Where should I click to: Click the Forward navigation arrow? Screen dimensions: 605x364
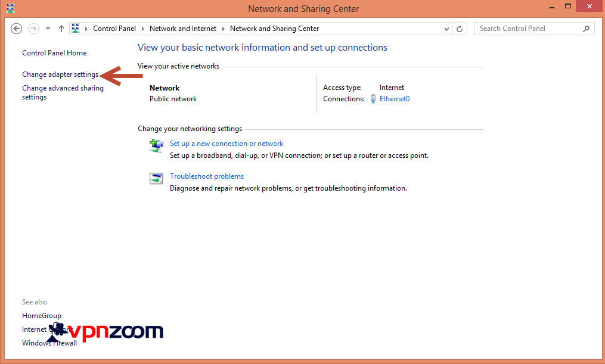(33, 29)
